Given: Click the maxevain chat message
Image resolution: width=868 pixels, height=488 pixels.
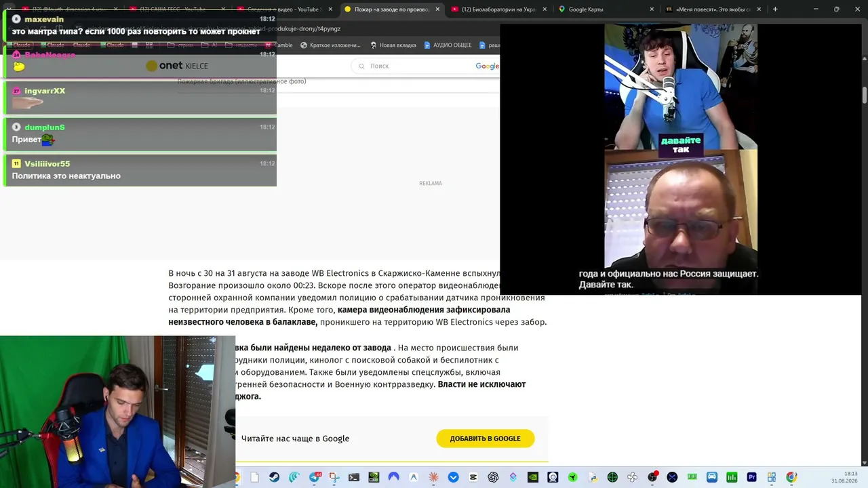Looking at the screenshot, I should point(139,26).
